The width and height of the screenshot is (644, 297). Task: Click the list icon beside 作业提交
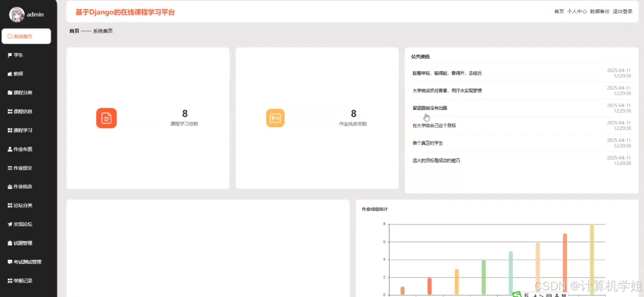[10, 168]
